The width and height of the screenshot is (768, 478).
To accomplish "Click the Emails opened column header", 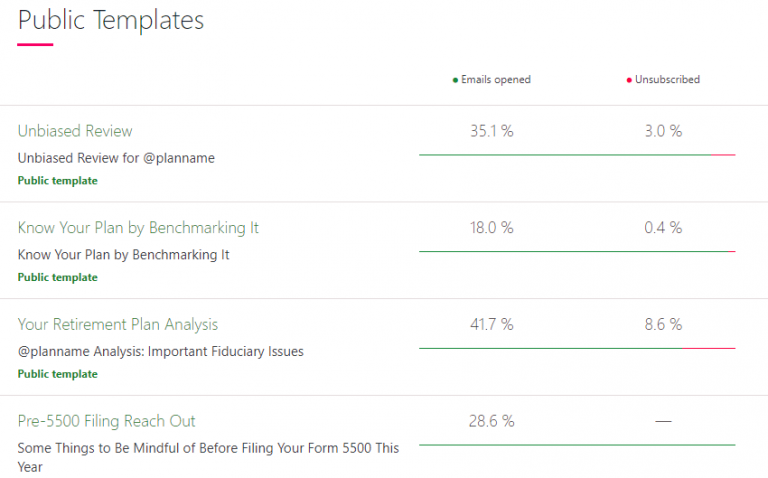I will 496,80.
